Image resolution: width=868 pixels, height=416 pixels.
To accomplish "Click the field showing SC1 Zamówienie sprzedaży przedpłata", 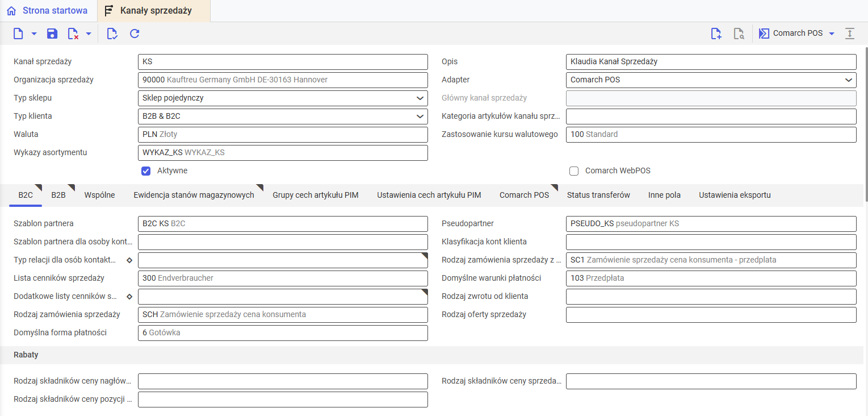I will [711, 260].
